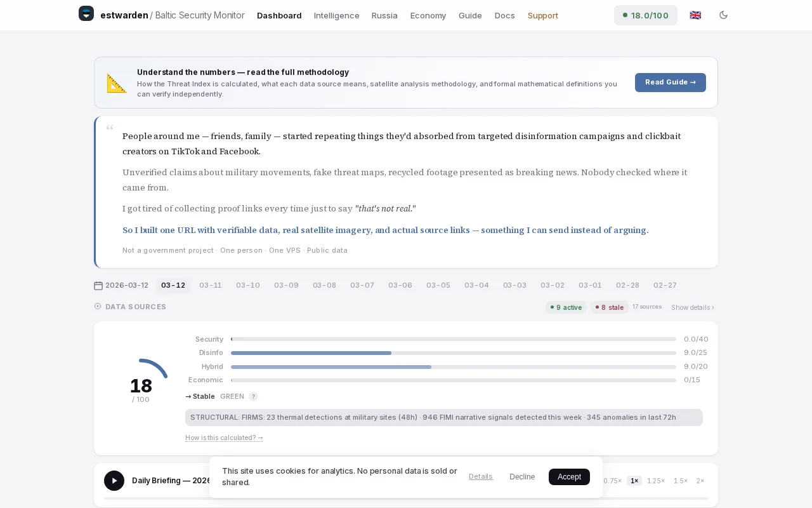This screenshot has width=812, height=508.
Task: Set playback speed to 1.25×
Action: point(656,481)
